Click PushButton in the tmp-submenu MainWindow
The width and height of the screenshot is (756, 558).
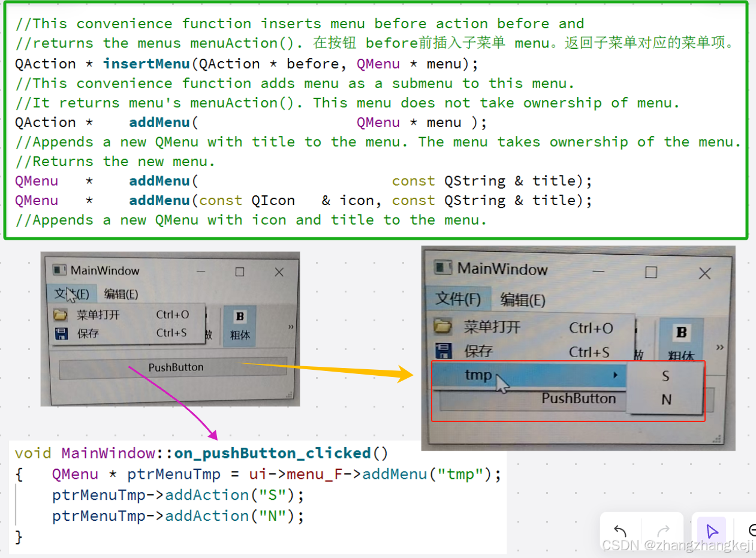578,399
